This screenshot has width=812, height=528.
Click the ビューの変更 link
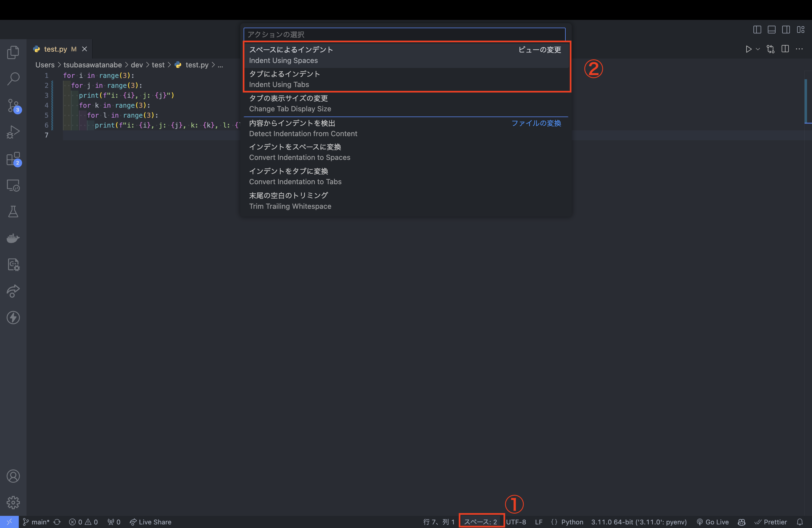(x=539, y=50)
